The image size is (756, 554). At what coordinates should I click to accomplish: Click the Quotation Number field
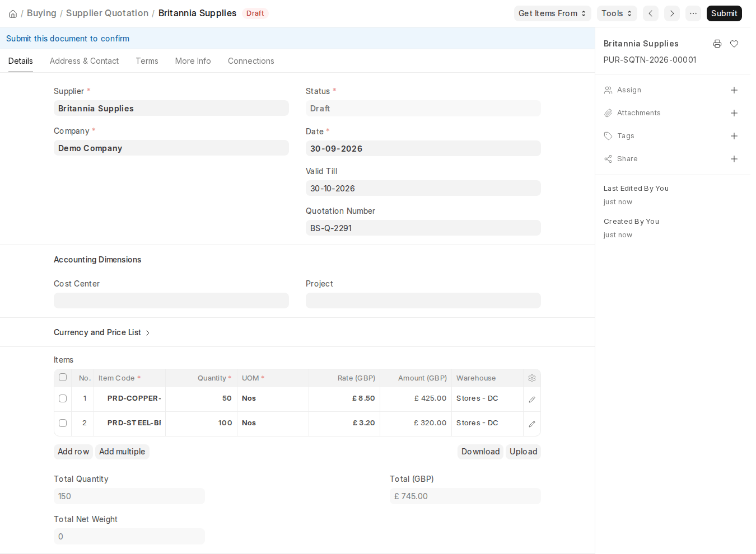coord(423,228)
